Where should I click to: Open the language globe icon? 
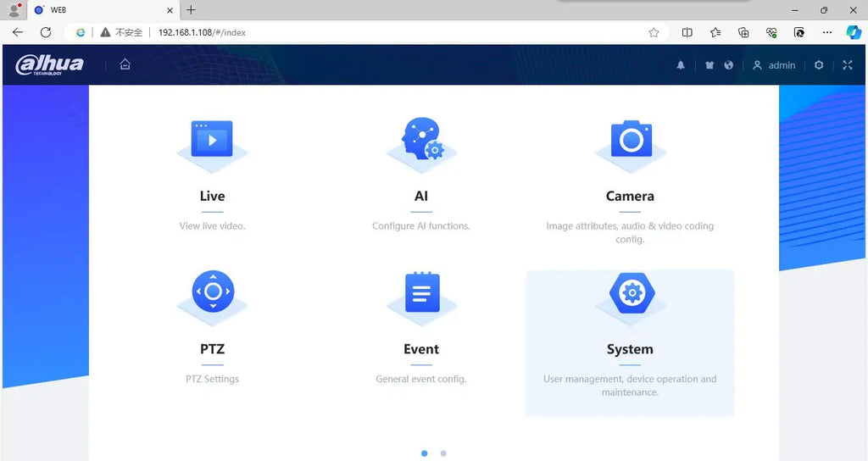tap(728, 64)
